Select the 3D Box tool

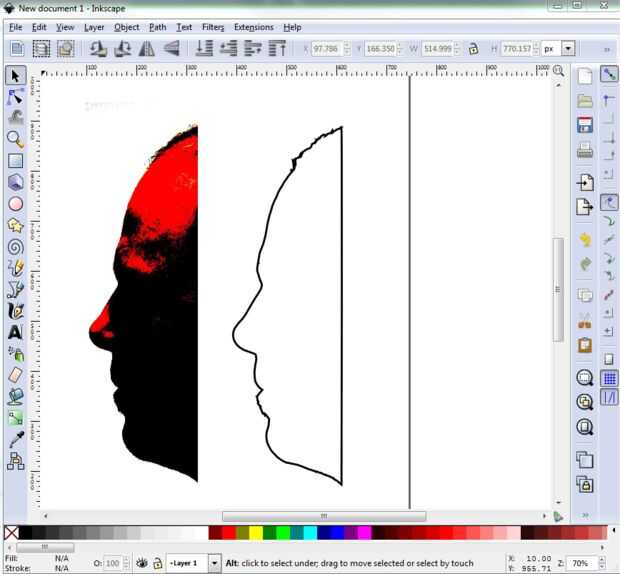tap(15, 182)
